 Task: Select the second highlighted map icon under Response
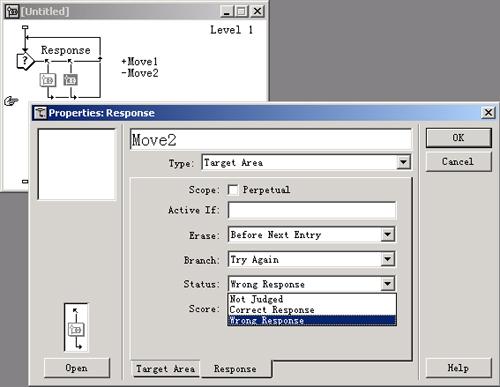pyautogui.click(x=70, y=80)
